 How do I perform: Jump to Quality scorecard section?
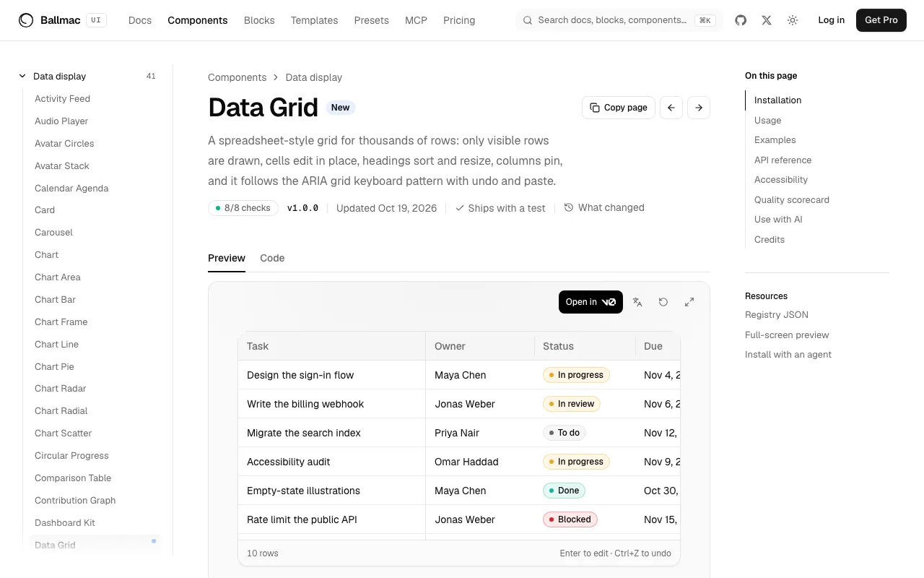click(x=792, y=199)
